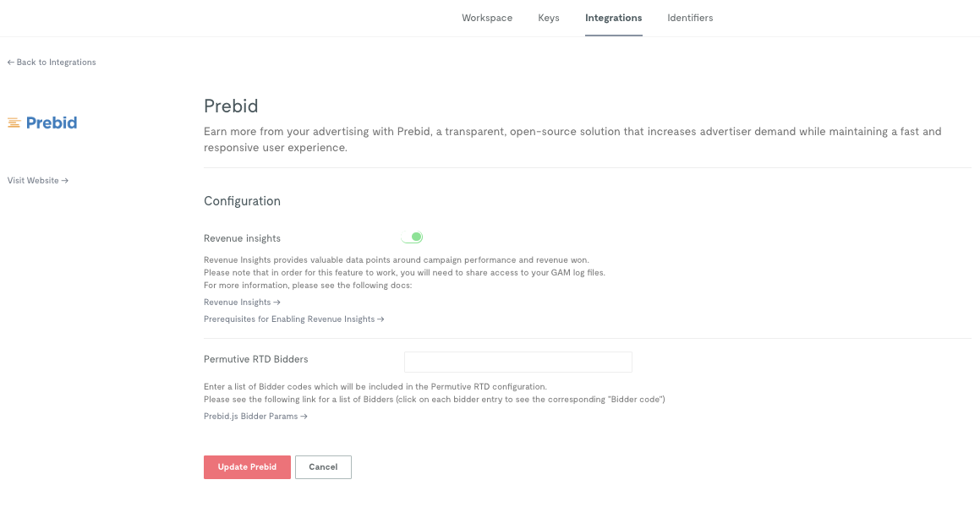Switch to the Keys tab

549,18
